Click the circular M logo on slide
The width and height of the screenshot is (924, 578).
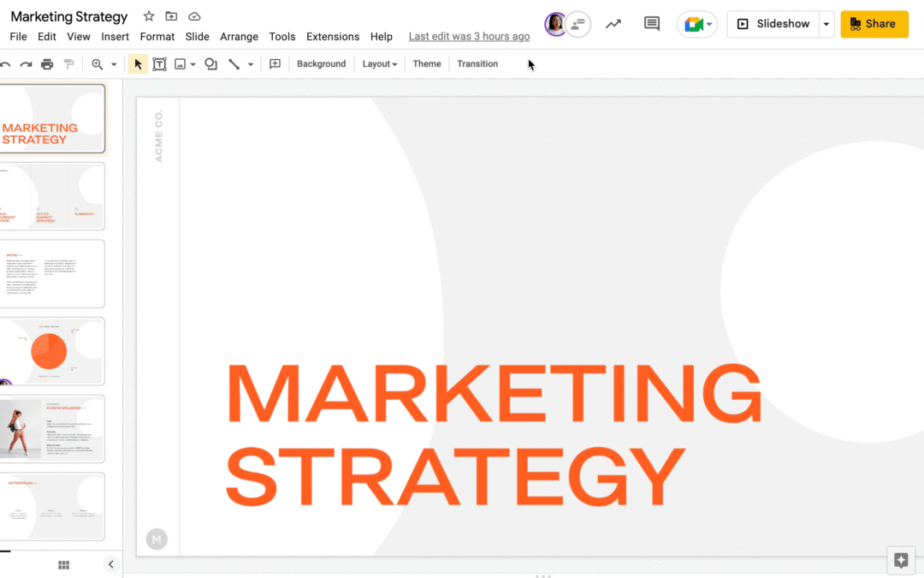(x=157, y=539)
